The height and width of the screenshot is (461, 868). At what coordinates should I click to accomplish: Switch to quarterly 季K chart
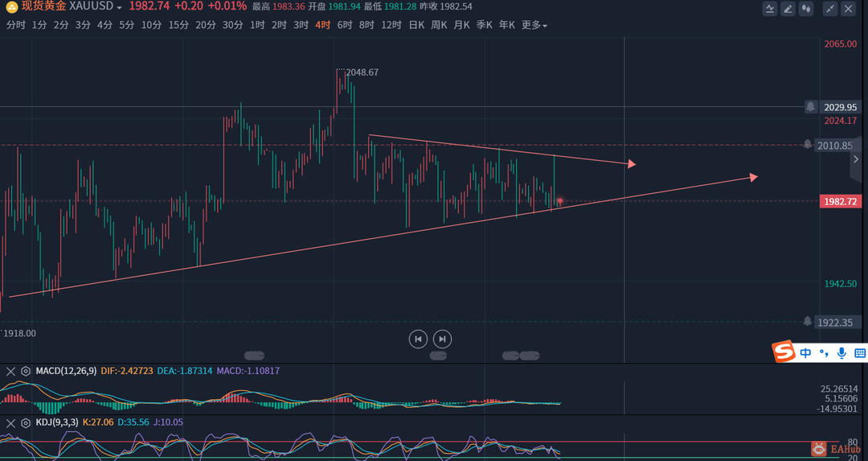point(485,25)
